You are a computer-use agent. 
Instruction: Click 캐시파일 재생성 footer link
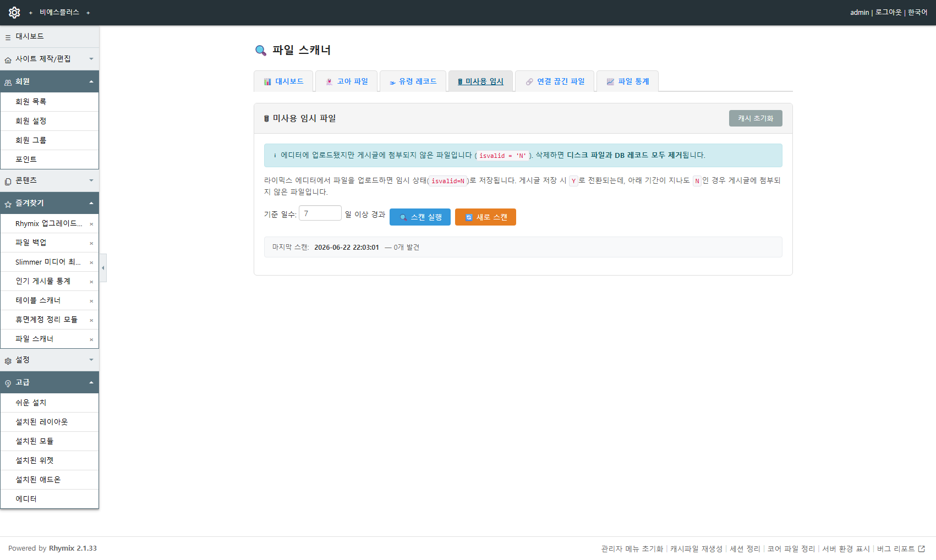point(696,548)
